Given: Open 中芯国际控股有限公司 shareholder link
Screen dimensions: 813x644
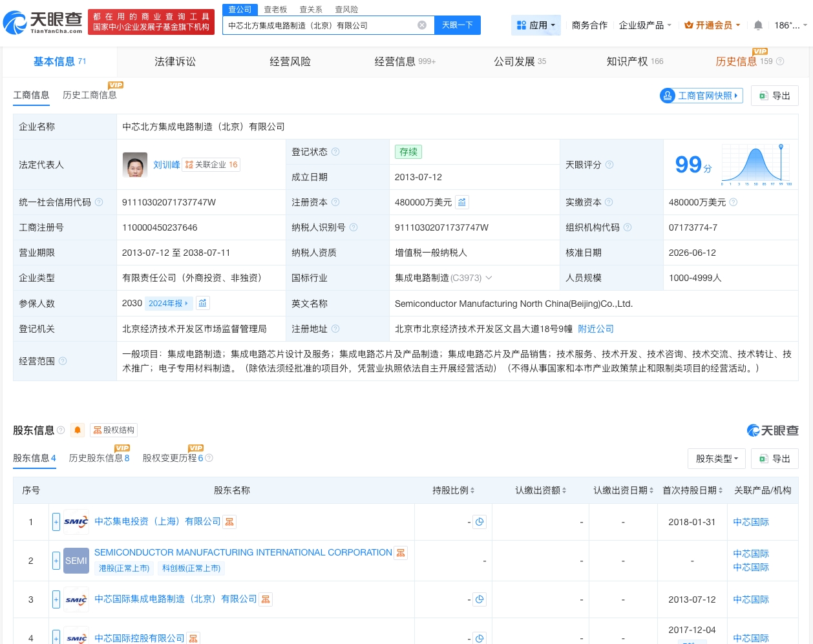Looking at the screenshot, I should [140, 638].
